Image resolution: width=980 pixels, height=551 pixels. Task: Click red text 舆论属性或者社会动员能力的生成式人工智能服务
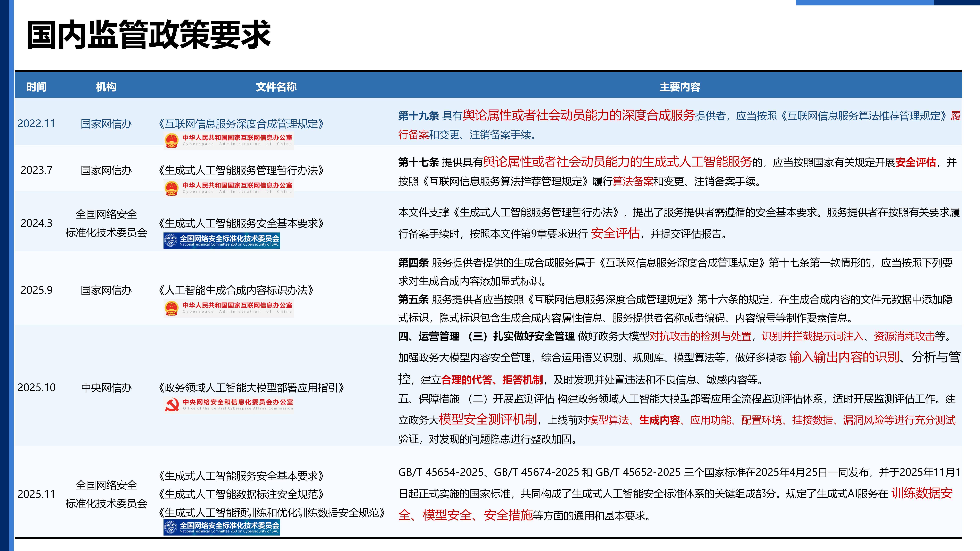click(617, 162)
